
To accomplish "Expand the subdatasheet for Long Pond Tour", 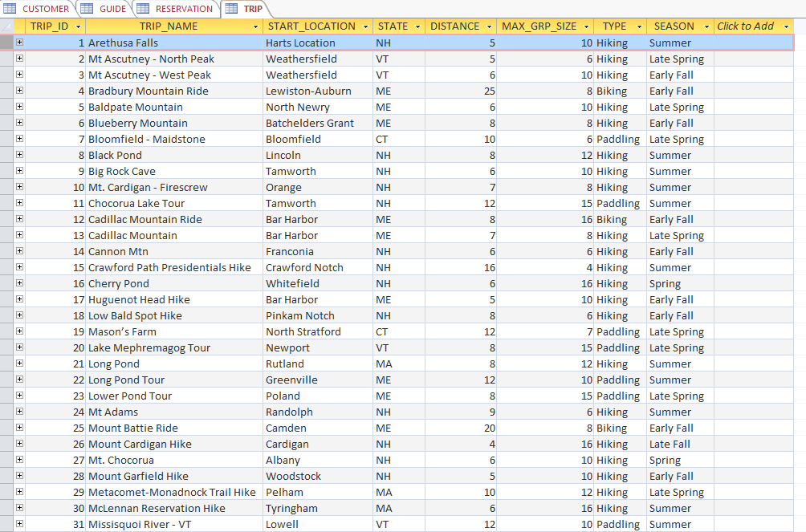I will (x=18, y=380).
